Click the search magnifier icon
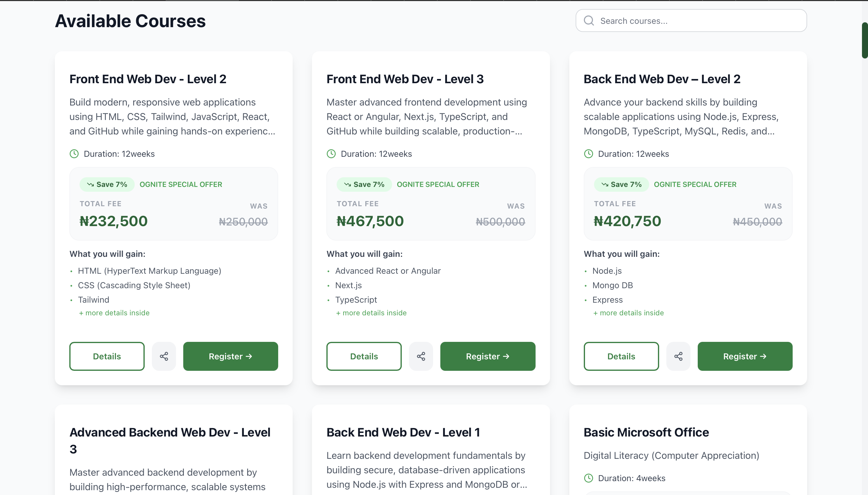This screenshot has height=495, width=868. pyautogui.click(x=589, y=21)
